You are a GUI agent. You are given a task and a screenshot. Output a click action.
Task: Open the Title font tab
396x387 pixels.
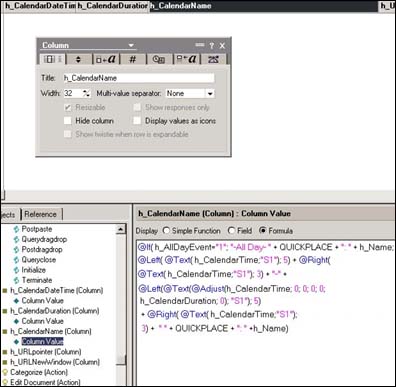(x=186, y=59)
